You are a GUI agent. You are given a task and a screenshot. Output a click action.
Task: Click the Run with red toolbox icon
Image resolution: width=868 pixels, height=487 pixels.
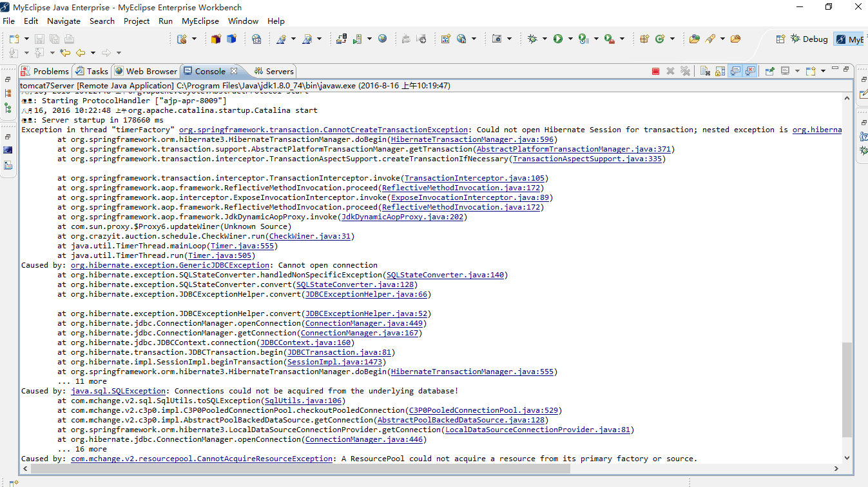click(x=609, y=39)
